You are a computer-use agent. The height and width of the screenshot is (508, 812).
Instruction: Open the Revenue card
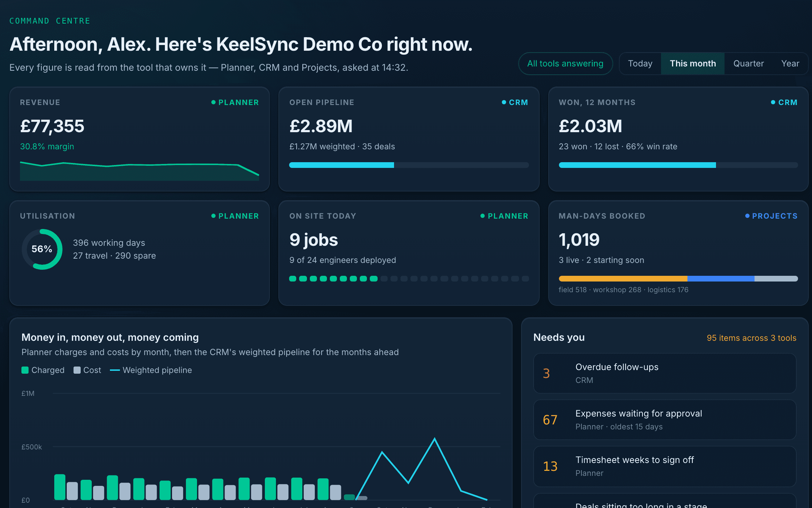(x=140, y=139)
